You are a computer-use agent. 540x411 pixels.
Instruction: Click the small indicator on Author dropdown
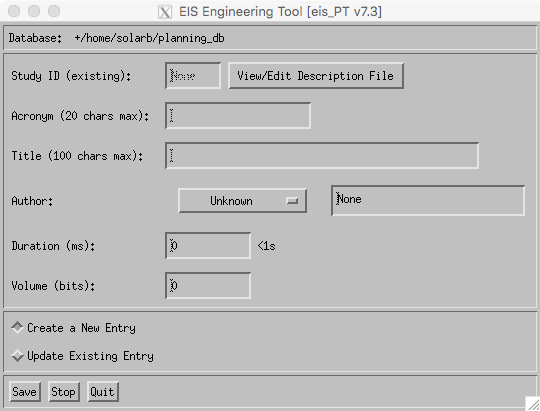tap(292, 201)
